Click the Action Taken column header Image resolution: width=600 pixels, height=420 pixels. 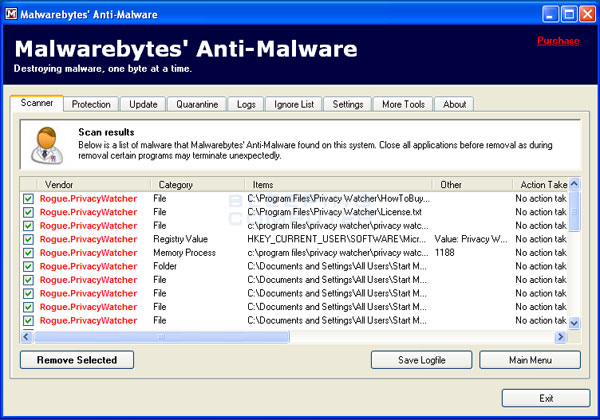click(541, 184)
